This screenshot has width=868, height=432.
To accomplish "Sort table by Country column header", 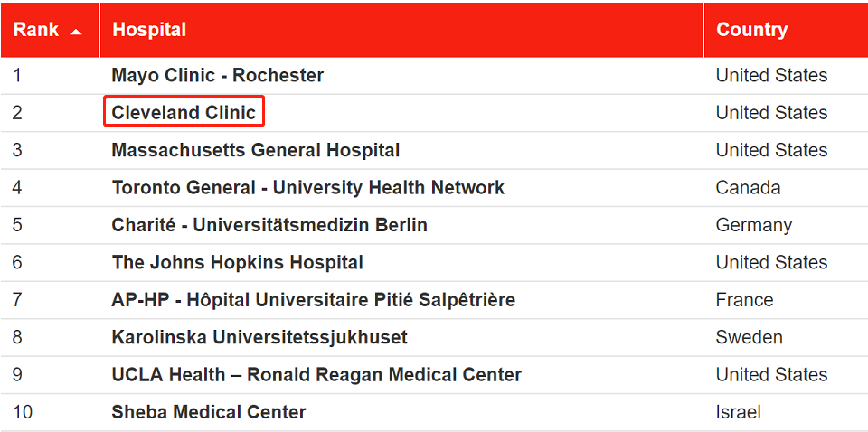I will point(751,30).
